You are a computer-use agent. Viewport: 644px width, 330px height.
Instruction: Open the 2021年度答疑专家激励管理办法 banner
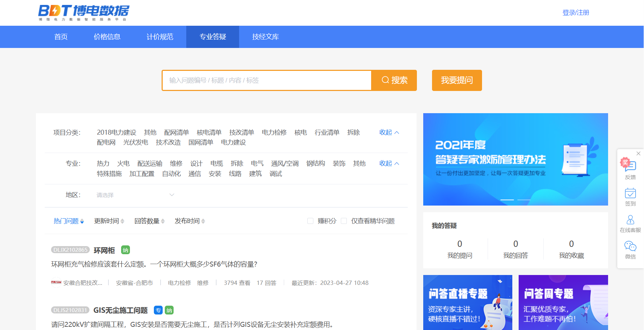(515, 159)
